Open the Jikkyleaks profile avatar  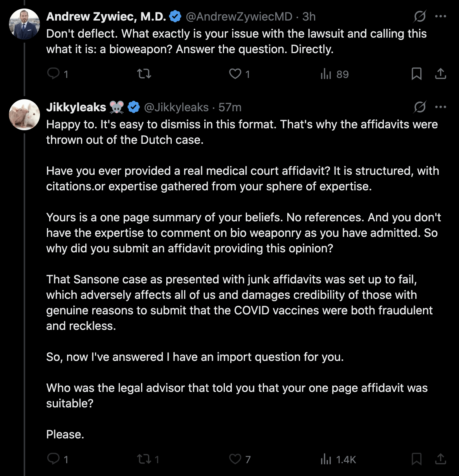(24, 115)
